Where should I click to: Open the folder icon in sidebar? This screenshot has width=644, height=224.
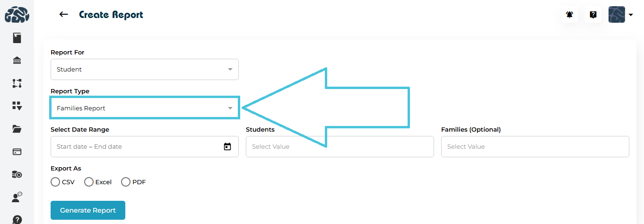pos(17,129)
